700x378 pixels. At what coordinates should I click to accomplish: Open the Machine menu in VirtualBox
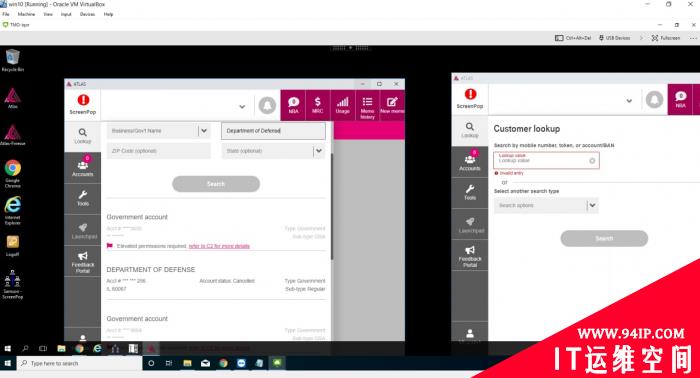[26, 14]
